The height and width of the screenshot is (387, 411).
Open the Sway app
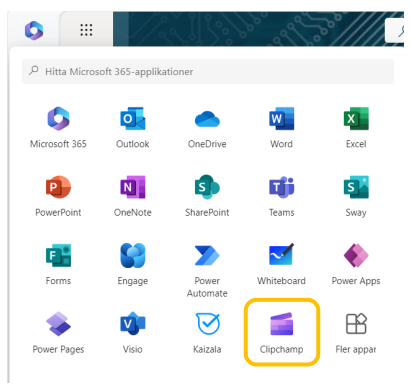(x=356, y=196)
